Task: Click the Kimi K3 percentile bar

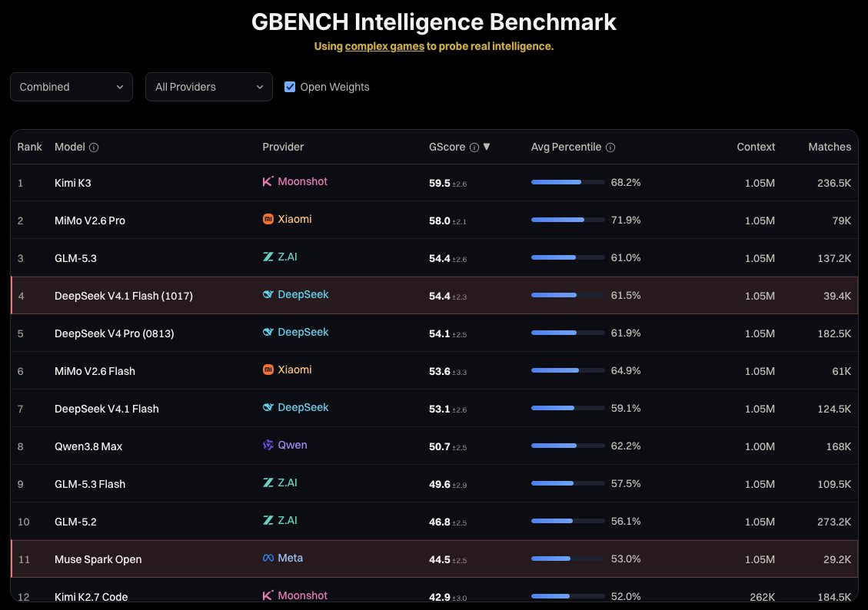Action: [567, 182]
